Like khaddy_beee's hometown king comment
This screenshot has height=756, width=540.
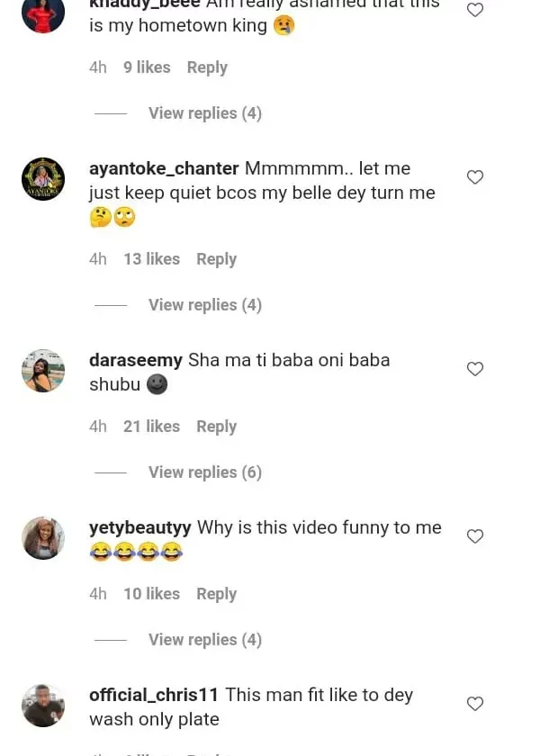[475, 10]
